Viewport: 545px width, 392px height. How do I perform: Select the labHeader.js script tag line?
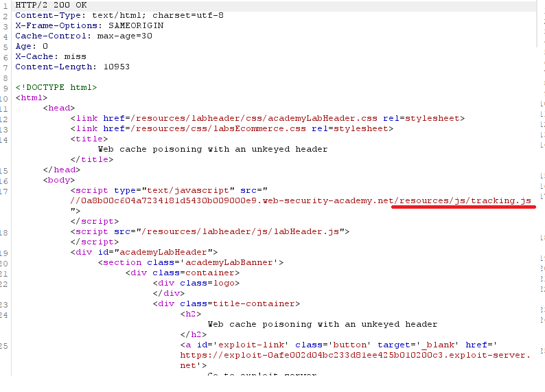pyautogui.click(x=210, y=231)
